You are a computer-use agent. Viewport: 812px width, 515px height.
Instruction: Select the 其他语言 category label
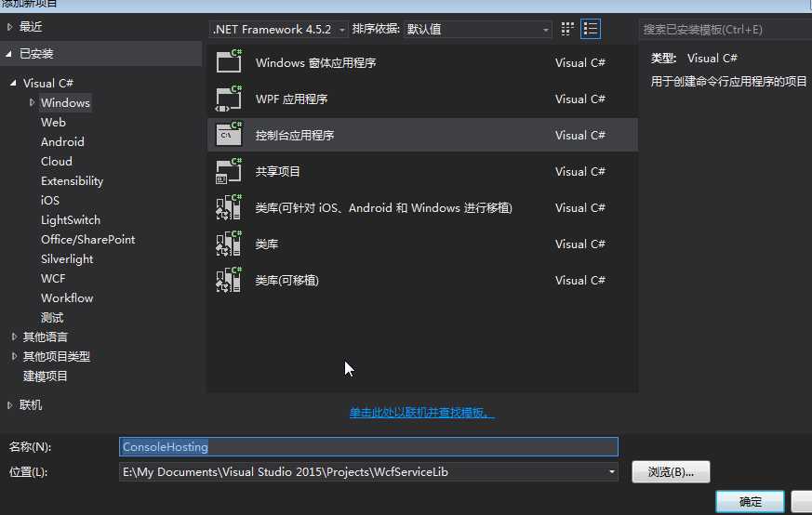coord(45,337)
